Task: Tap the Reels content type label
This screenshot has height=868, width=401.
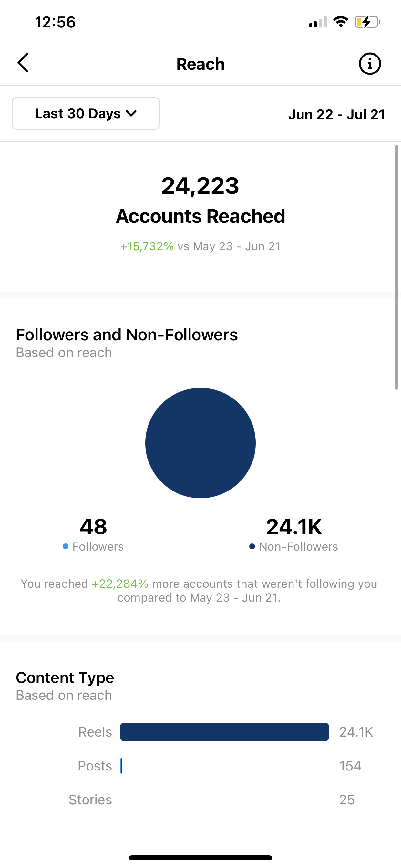Action: [x=95, y=732]
